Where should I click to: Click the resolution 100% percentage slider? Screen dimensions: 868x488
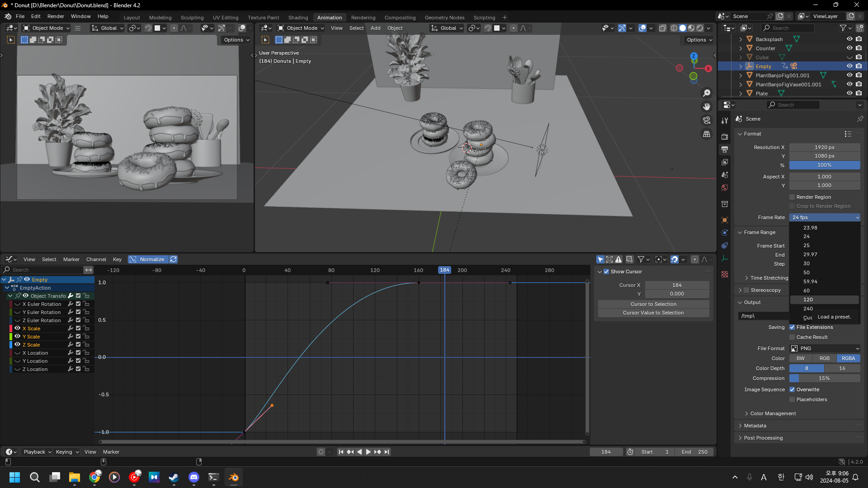point(825,165)
